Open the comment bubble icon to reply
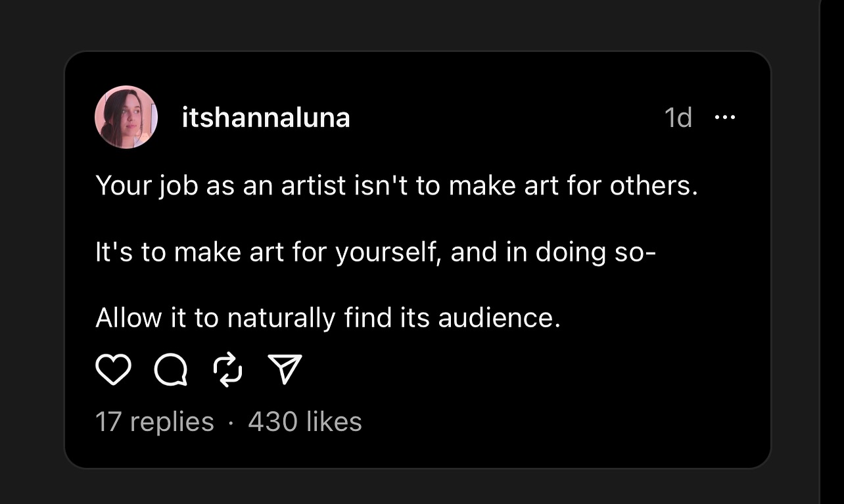This screenshot has width=844, height=504. [170, 369]
